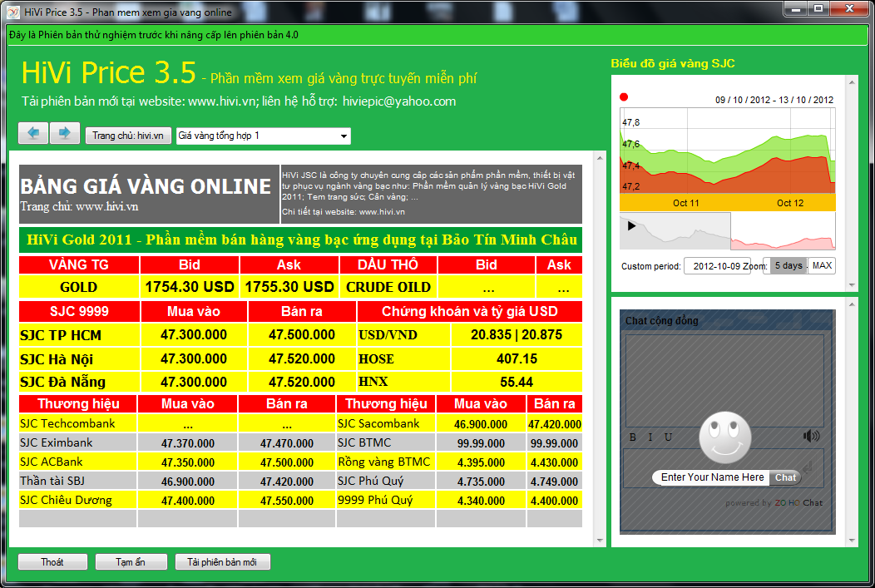Click scroll up arrow of price table
875x588 pixels.
[600, 158]
